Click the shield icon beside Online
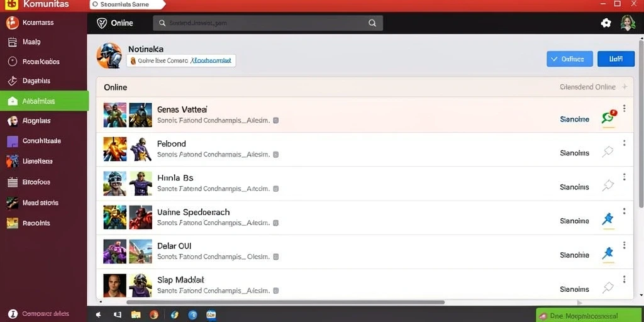This screenshot has width=644, height=322. click(102, 23)
